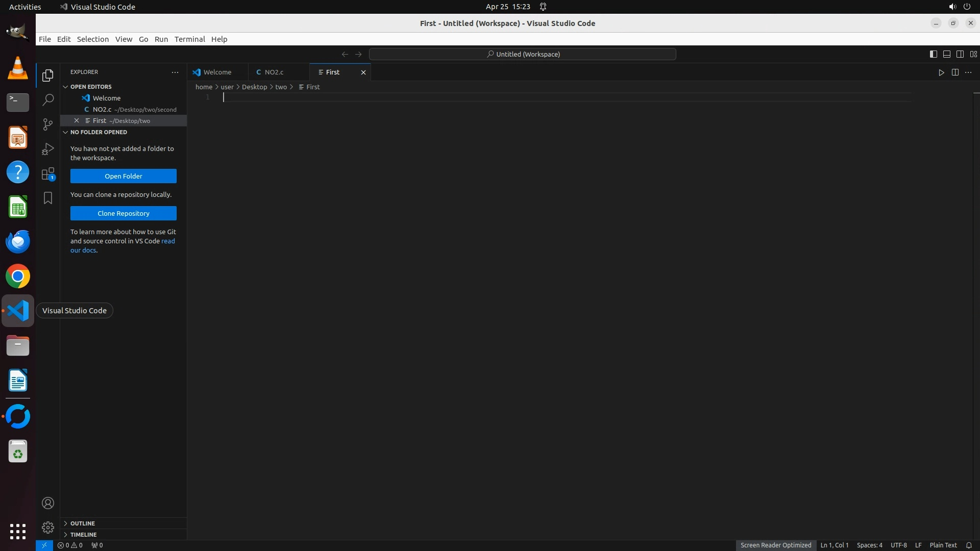Toggle the bottom panel visibility
The height and width of the screenshot is (551, 980).
946,54
